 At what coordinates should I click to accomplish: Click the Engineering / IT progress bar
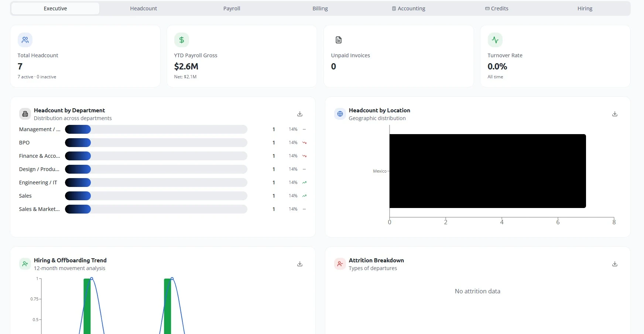pyautogui.click(x=156, y=183)
